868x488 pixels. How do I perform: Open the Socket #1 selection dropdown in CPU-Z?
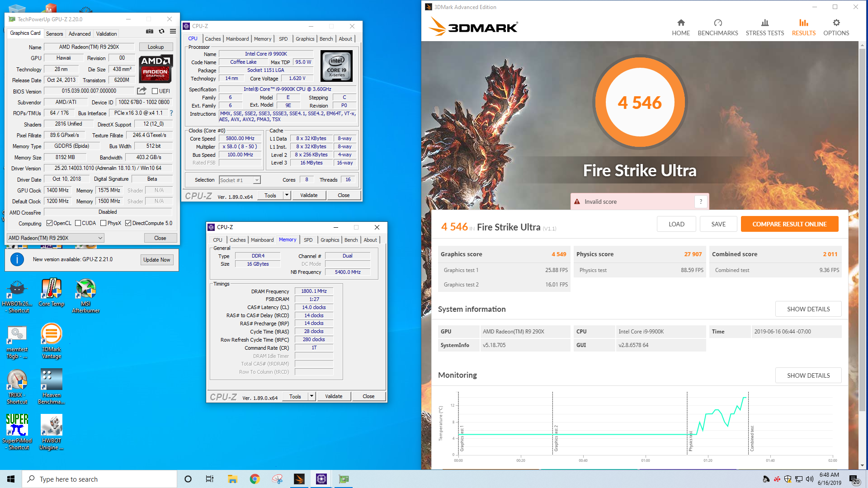240,180
